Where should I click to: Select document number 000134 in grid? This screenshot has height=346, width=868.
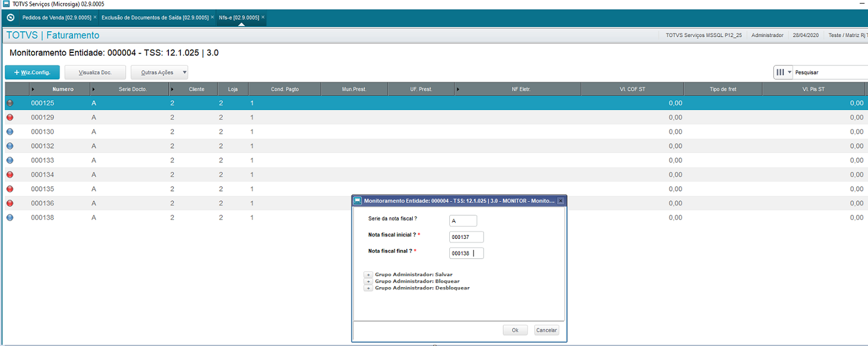point(42,174)
